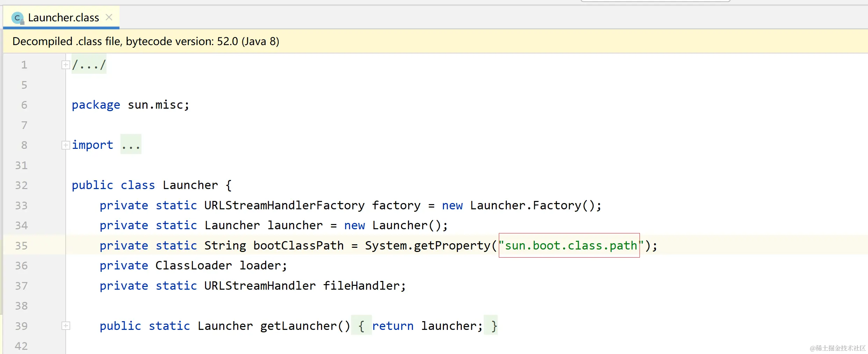The height and width of the screenshot is (354, 868).
Task: Click the bootClassPath variable name
Action: coord(299,246)
